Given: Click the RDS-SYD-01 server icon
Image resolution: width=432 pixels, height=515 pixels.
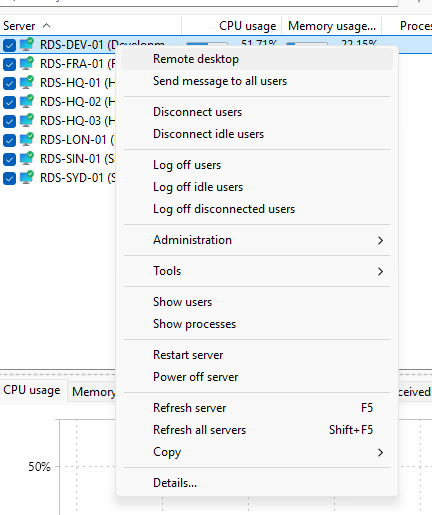Looking at the screenshot, I should (27, 177).
